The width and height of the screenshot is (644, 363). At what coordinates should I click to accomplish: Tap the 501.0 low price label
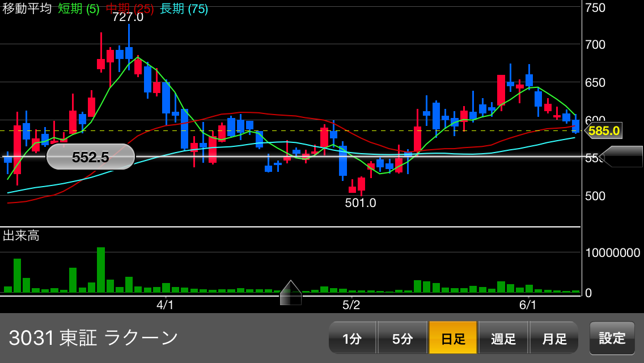[361, 203]
